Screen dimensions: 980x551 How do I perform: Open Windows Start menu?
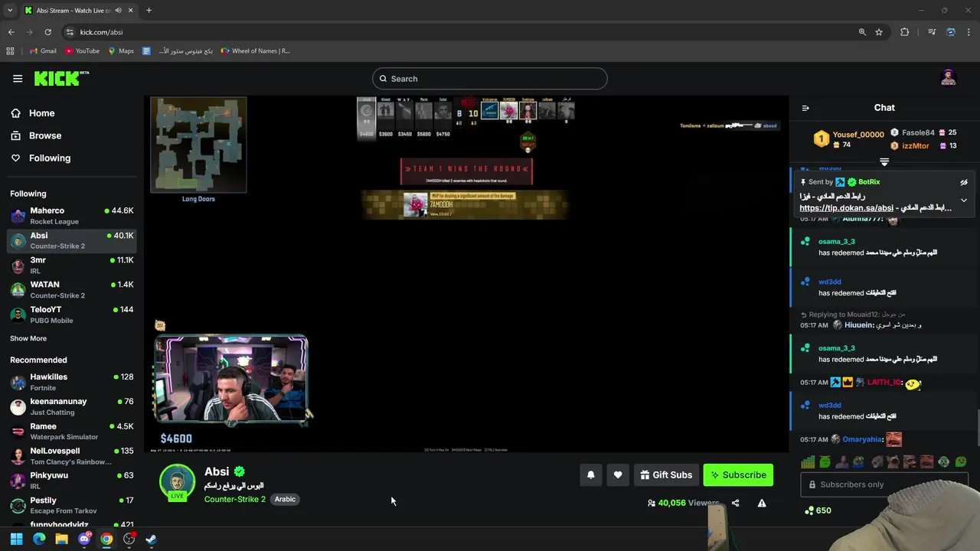[16, 539]
